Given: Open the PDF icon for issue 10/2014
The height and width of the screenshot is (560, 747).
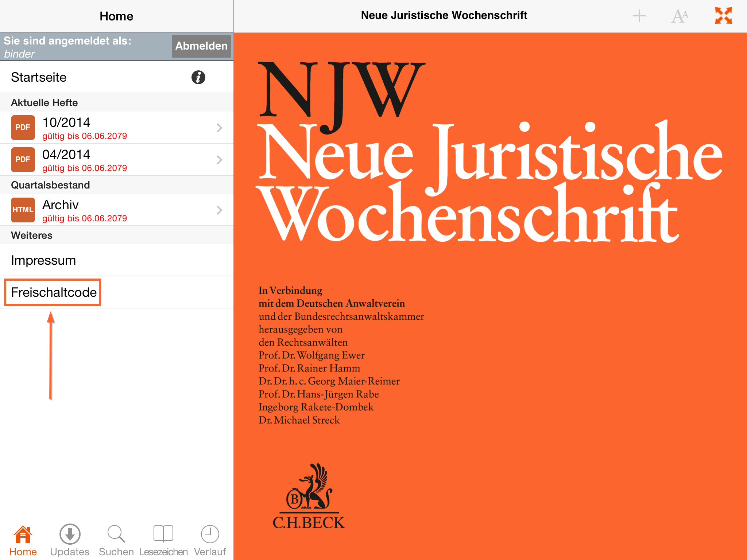Looking at the screenshot, I should [x=23, y=127].
